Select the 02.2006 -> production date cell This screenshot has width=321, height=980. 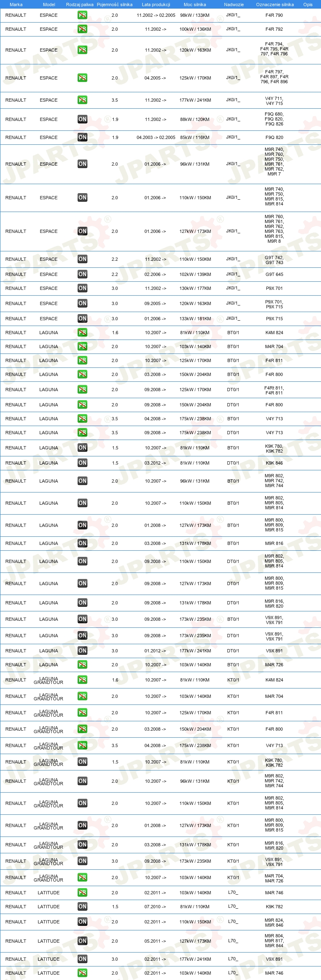point(155,274)
